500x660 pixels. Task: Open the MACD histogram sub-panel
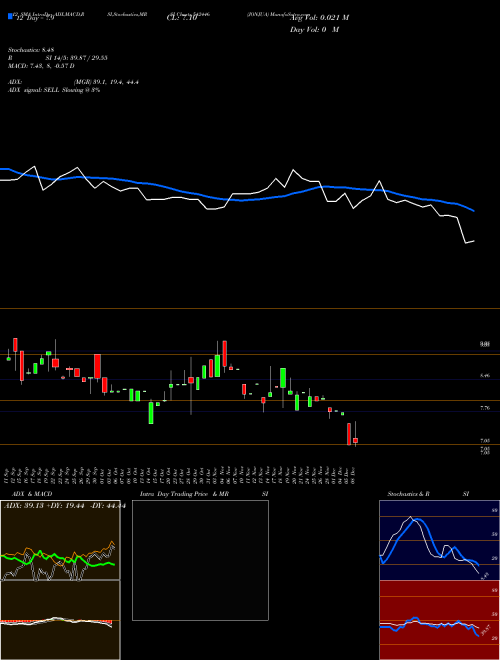pos(60,620)
